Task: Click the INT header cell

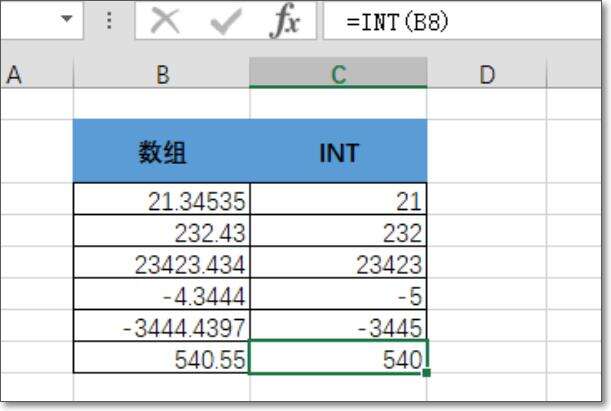Action: tap(339, 151)
